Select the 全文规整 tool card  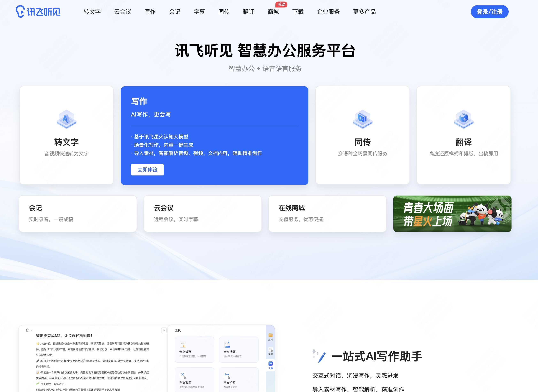[x=194, y=349]
